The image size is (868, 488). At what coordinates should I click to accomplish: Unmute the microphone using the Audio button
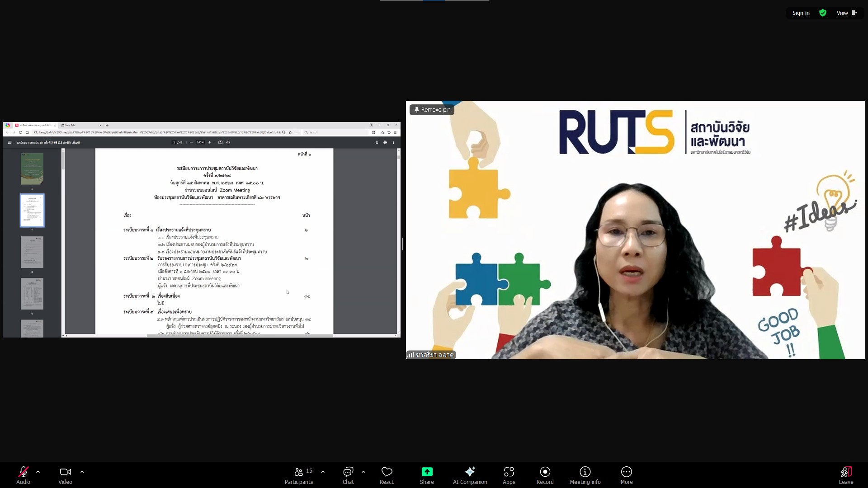click(23, 475)
